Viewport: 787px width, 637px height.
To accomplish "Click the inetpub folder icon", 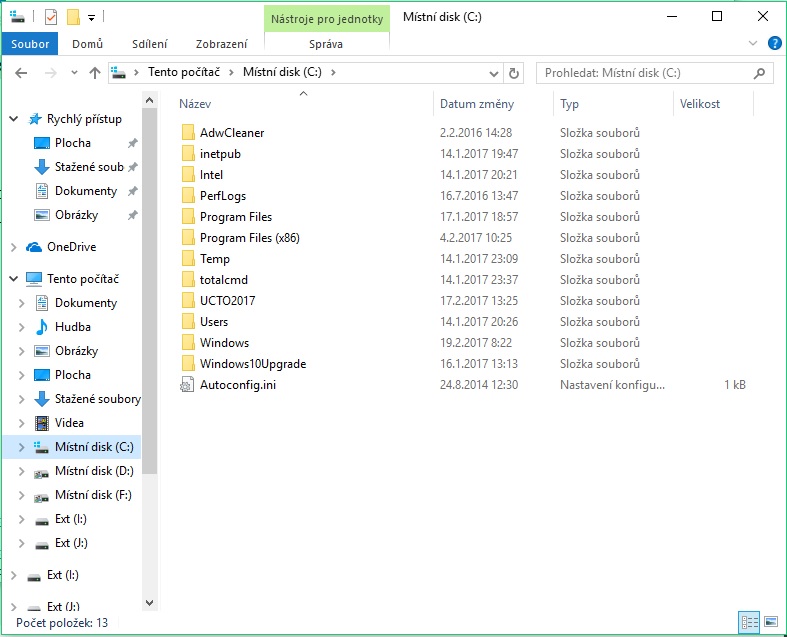I will (x=188, y=154).
